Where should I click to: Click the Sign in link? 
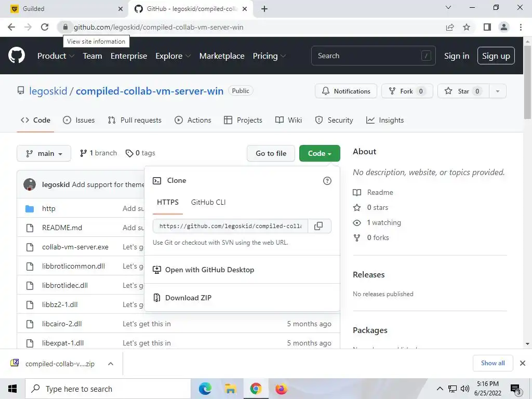pos(457,56)
